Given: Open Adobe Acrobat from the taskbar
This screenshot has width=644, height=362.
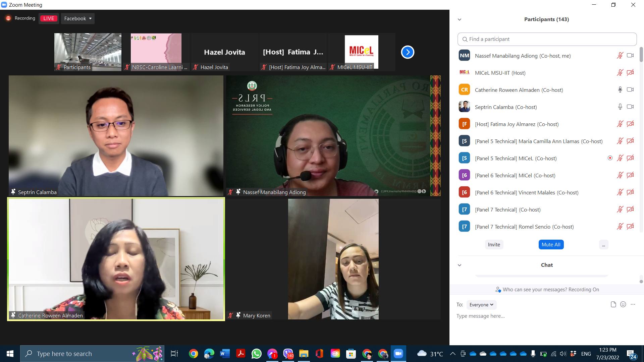Looking at the screenshot, I should [240, 354].
